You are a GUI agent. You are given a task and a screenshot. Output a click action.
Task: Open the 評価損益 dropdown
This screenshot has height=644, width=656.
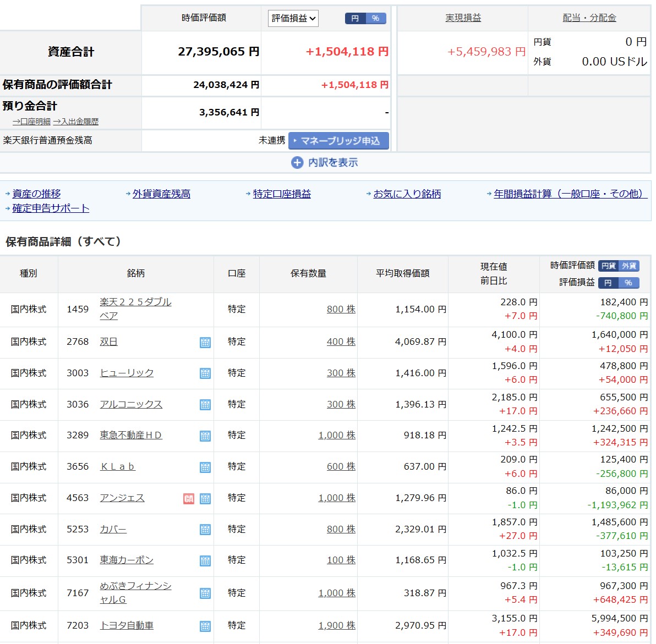tap(293, 19)
